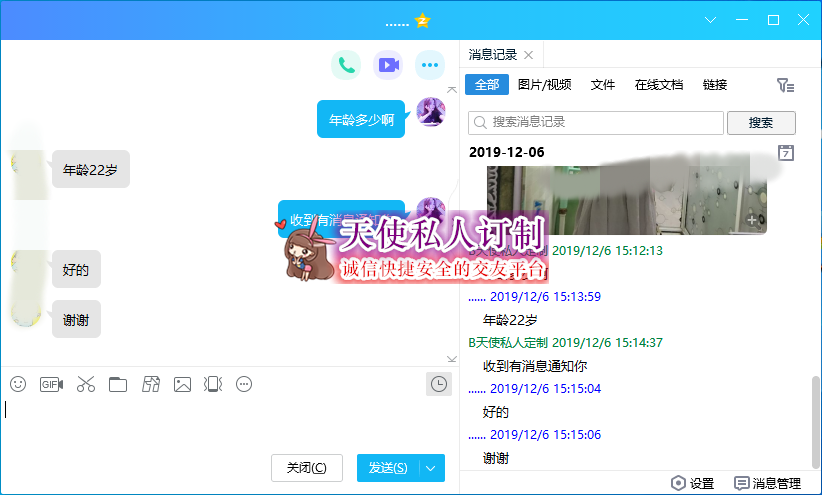Click the 关闭 button
This screenshot has width=822, height=495.
(306, 468)
